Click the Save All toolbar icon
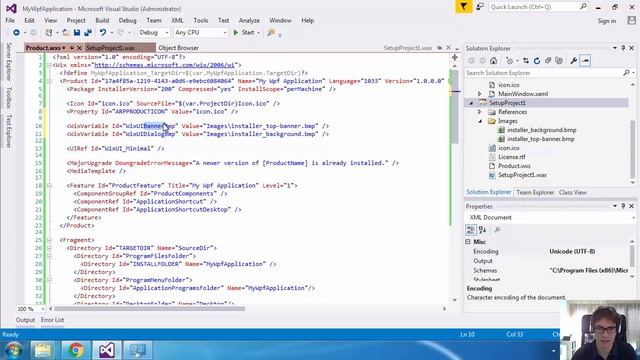This screenshot has width=640, height=360. (88, 32)
